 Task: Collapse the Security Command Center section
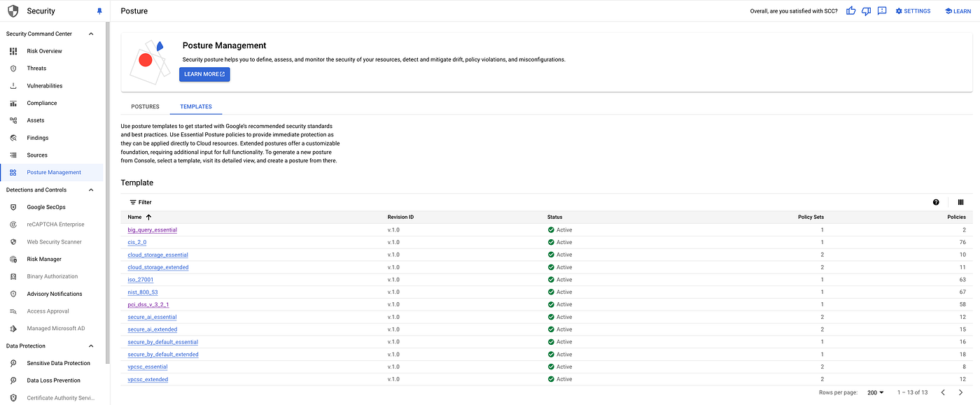[x=91, y=34]
